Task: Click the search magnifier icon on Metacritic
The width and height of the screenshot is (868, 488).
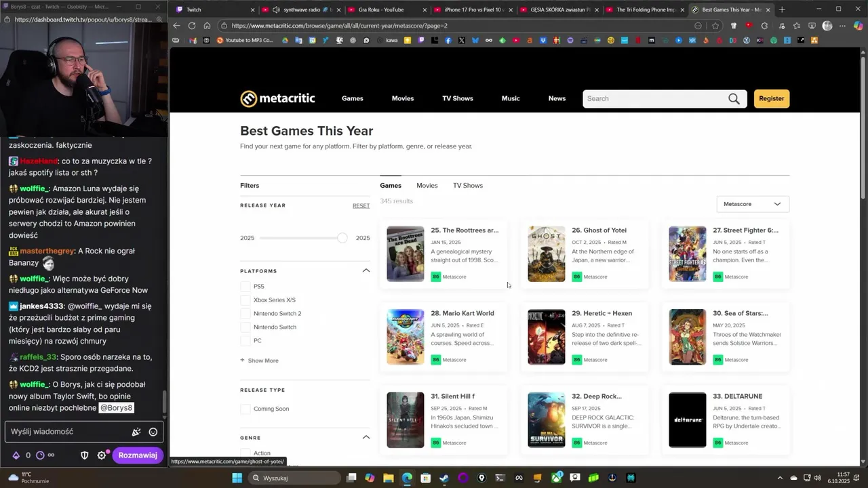Action: click(x=734, y=99)
